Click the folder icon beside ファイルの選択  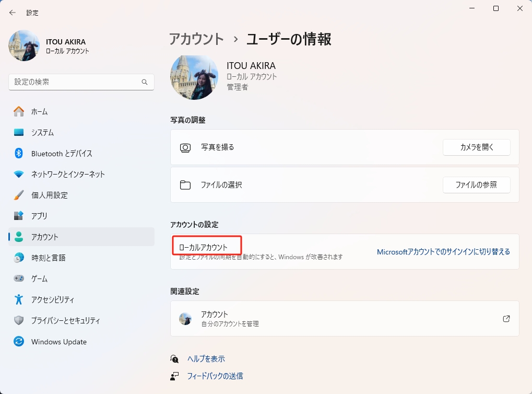(x=185, y=185)
